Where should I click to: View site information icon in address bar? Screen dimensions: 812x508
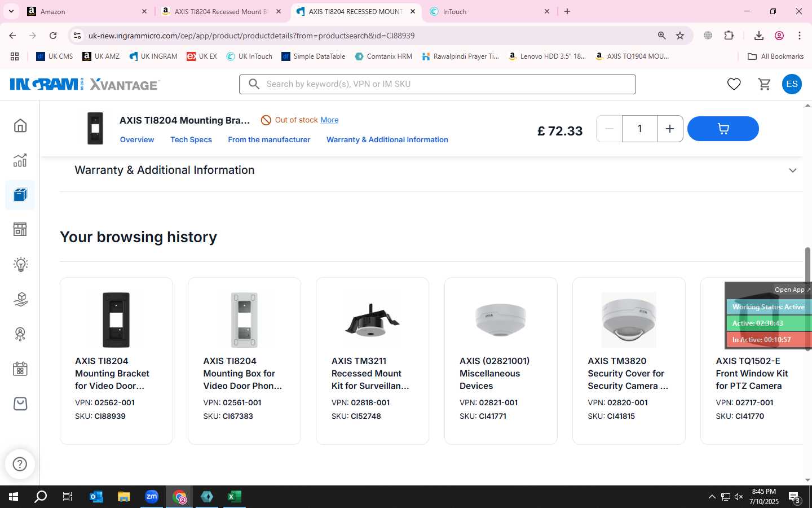pos(77,36)
